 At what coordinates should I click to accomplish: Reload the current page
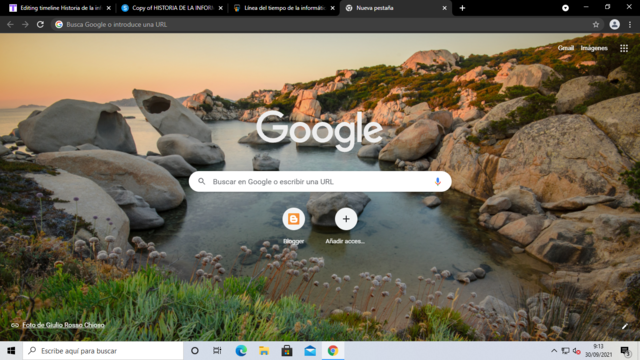pyautogui.click(x=40, y=24)
